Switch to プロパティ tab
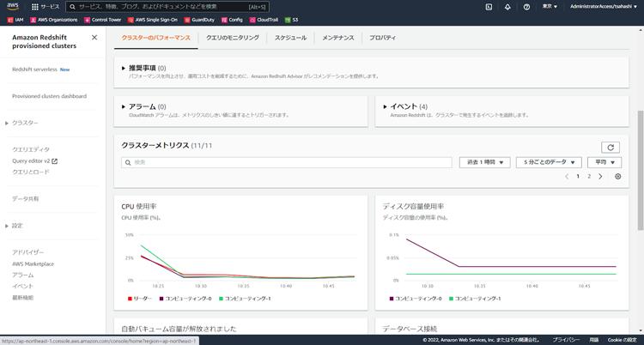 click(x=382, y=38)
